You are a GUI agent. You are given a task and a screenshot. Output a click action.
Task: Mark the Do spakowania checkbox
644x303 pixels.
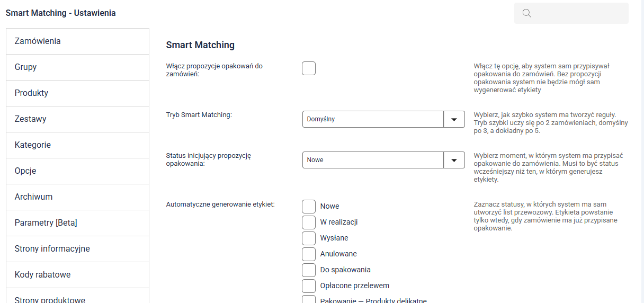point(309,270)
